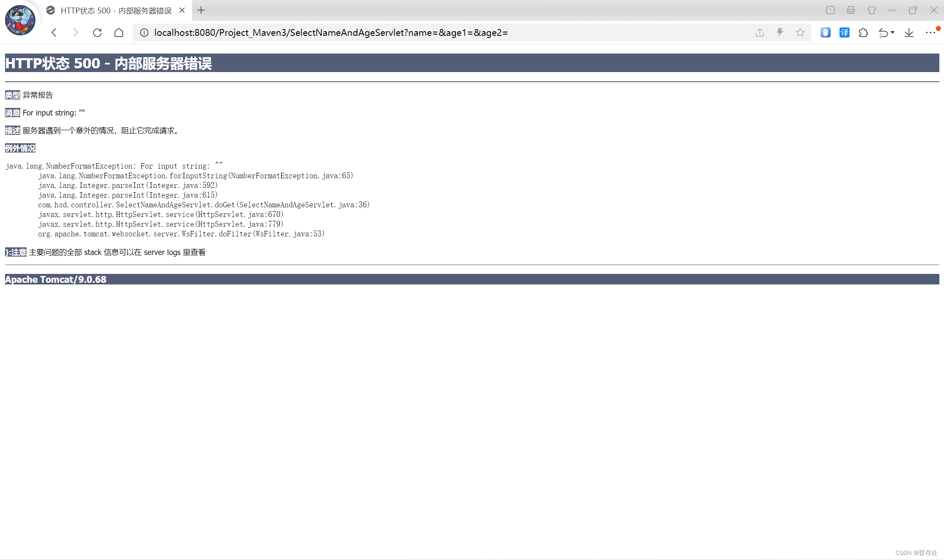
Task: Click the Integer.java:615 stack line
Action: pos(128,195)
